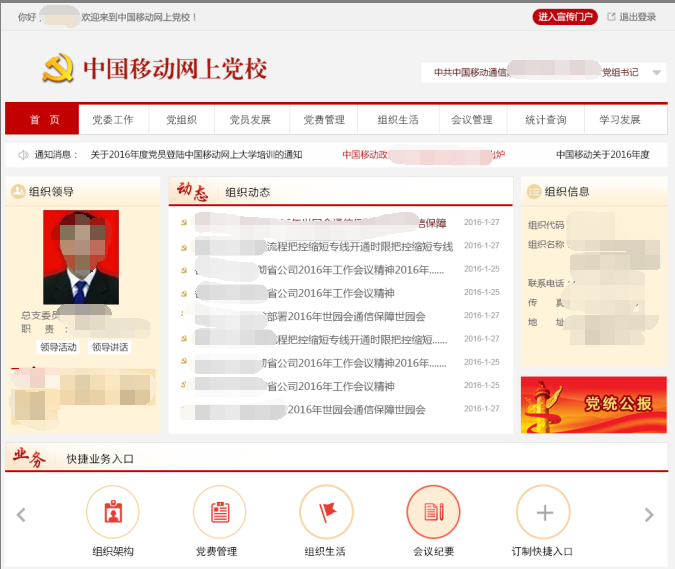
Task: Go to next shortcuts with right arrow
Action: [649, 514]
